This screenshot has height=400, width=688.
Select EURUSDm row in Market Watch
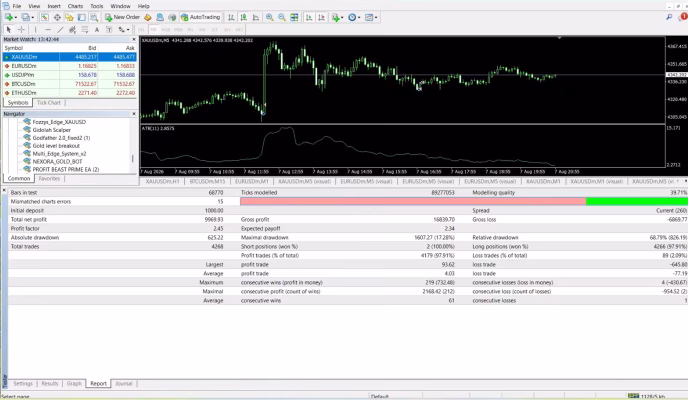click(70, 66)
